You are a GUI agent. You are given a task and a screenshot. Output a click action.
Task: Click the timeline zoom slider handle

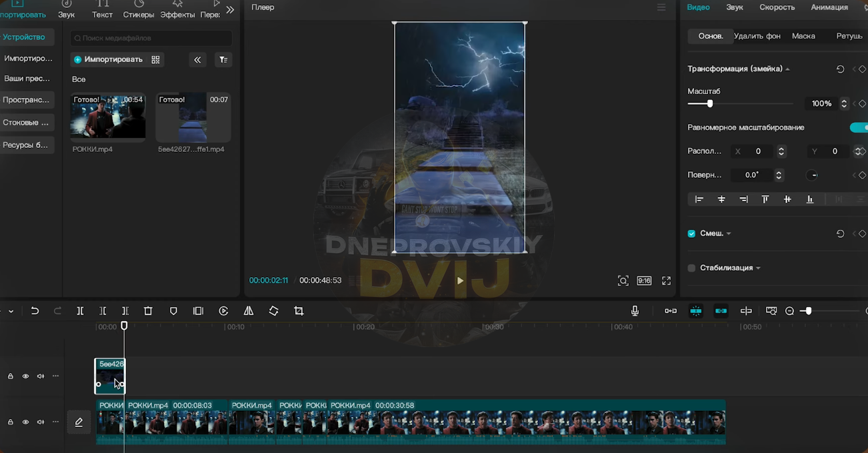coord(808,311)
